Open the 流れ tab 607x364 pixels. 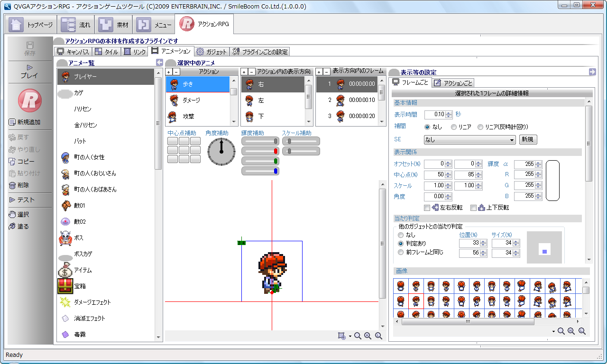coord(76,25)
